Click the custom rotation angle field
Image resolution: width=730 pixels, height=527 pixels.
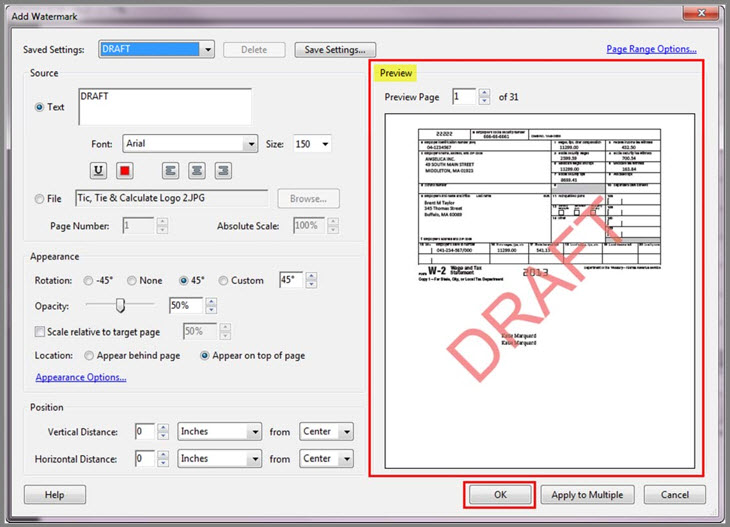coord(291,280)
